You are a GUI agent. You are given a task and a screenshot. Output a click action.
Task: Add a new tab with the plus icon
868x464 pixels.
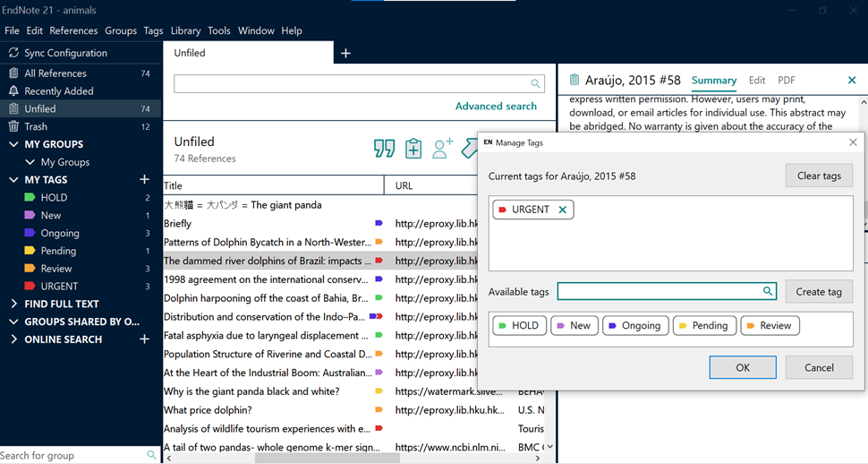click(346, 53)
